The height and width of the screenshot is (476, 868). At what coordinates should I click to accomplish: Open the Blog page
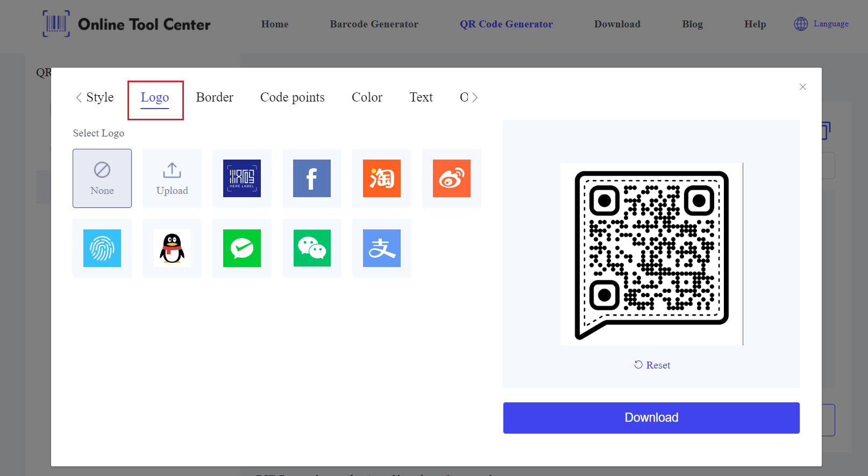[x=692, y=24]
